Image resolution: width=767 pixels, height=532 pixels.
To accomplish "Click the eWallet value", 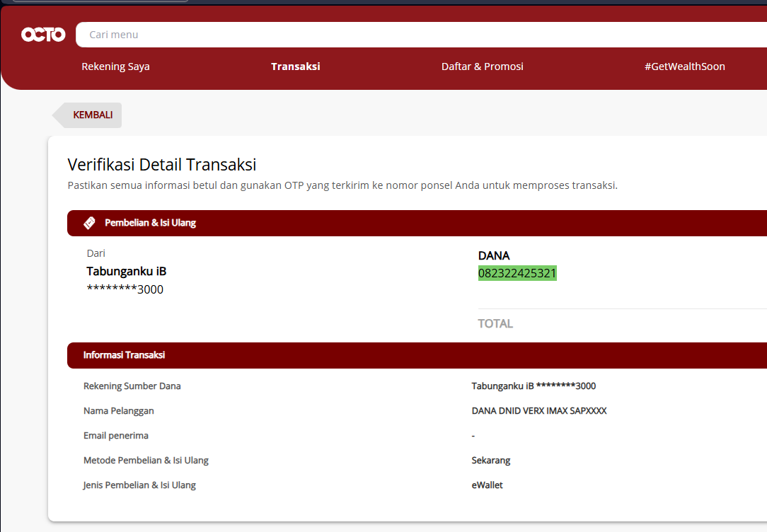I will 487,485.
